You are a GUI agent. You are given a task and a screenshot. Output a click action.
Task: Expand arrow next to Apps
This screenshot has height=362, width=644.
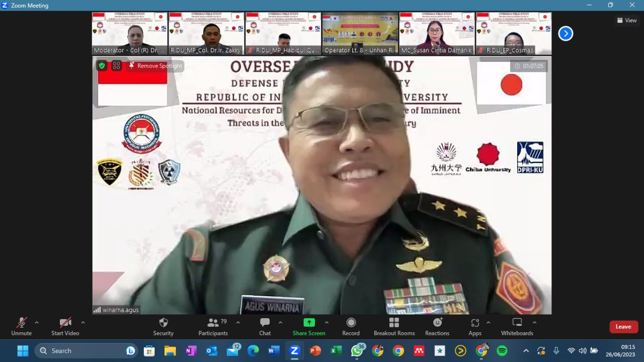488,323
